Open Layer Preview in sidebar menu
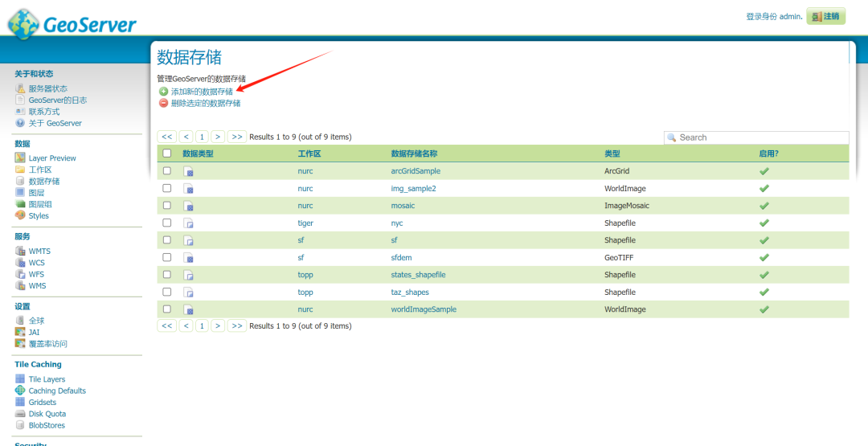Screen dimensions: 868x446 pyautogui.click(x=52, y=158)
